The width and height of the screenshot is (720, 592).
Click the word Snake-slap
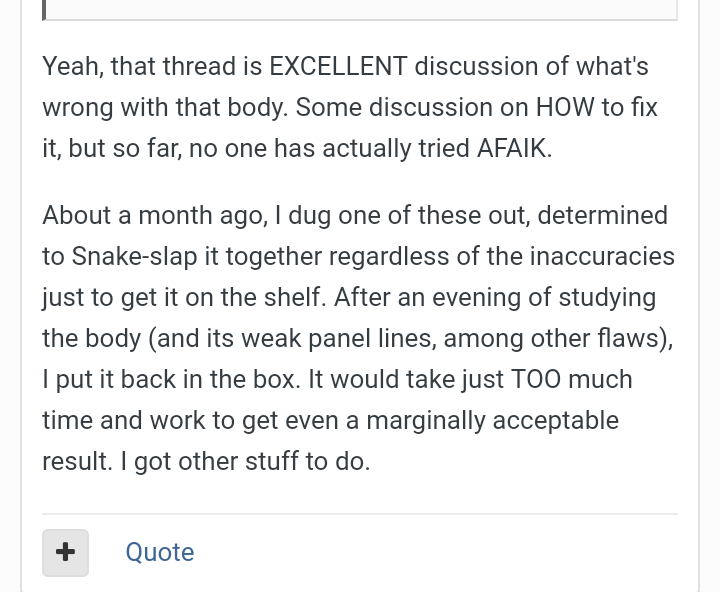tap(134, 256)
